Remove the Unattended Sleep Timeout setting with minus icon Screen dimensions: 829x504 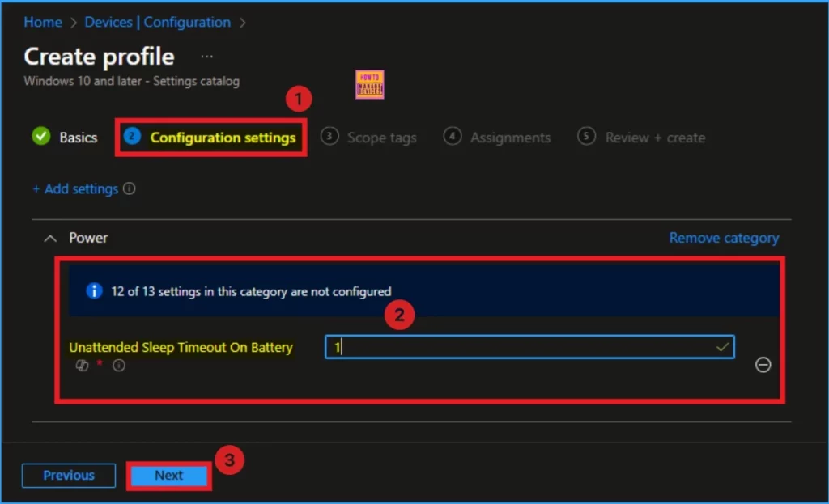pyautogui.click(x=763, y=365)
